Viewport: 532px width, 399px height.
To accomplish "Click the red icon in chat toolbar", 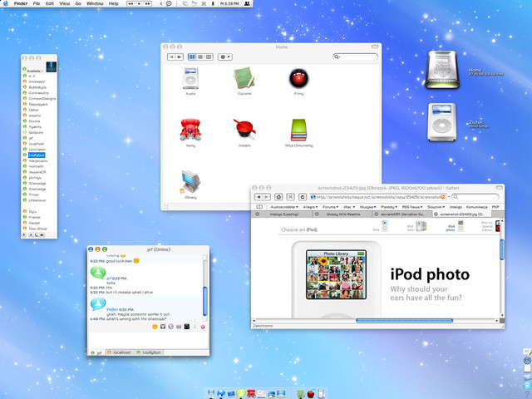I will coord(203,327).
